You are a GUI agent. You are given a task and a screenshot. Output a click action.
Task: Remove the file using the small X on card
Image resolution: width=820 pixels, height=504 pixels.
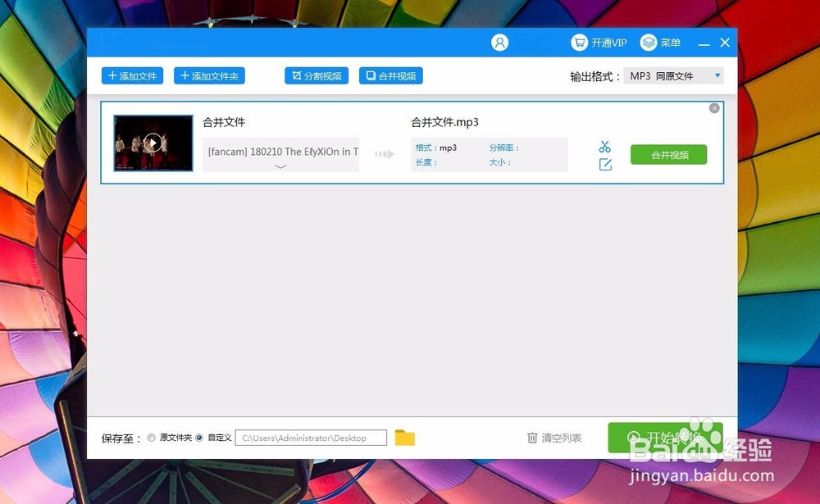point(714,107)
